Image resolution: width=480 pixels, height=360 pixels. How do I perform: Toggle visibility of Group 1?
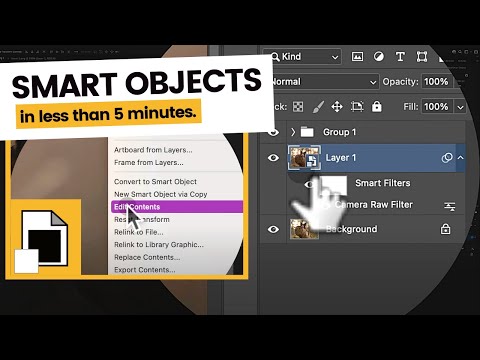273,133
